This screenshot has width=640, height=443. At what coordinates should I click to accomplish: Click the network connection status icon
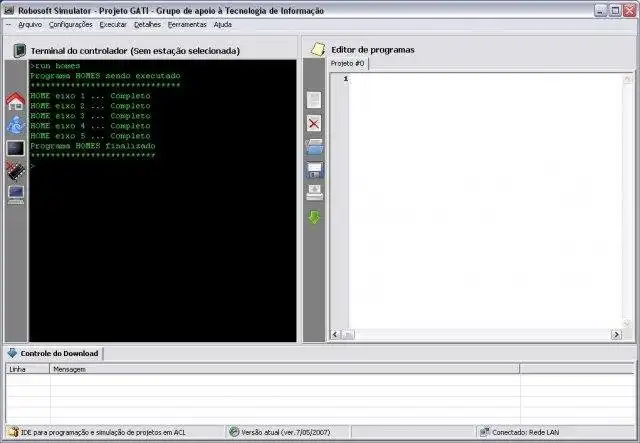click(484, 432)
